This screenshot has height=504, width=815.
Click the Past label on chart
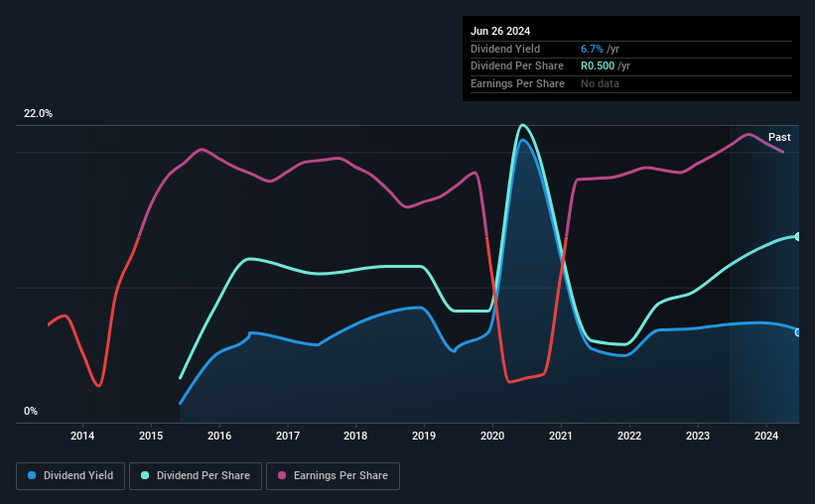[x=779, y=137]
